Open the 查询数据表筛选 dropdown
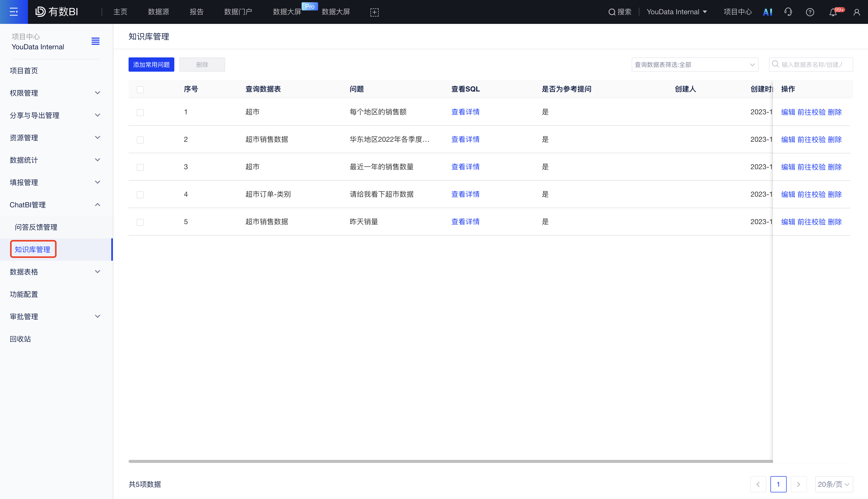 tap(695, 65)
